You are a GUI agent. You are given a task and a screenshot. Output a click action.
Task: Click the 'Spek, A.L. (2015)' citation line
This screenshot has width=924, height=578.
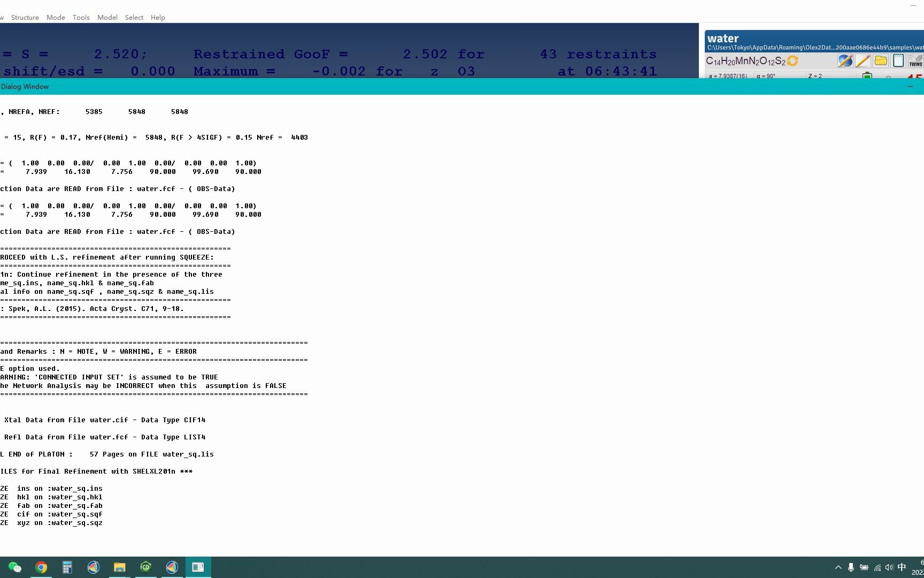pos(92,309)
